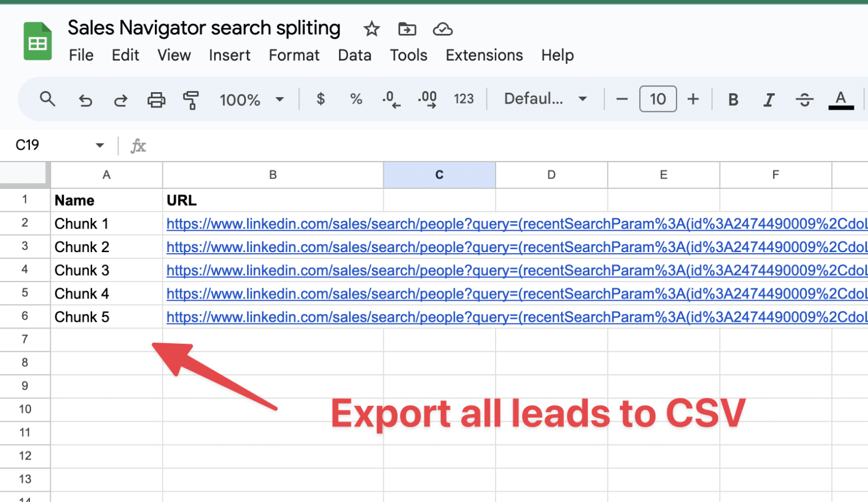Apply currency format with dollar sign icon
This screenshot has width=868, height=502.
(320, 99)
